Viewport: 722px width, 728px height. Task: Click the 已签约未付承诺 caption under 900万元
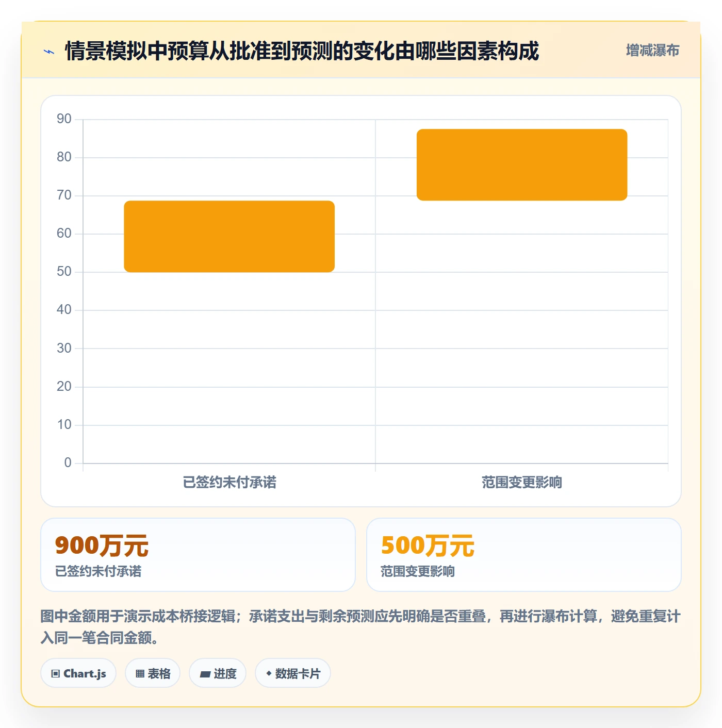point(98,571)
